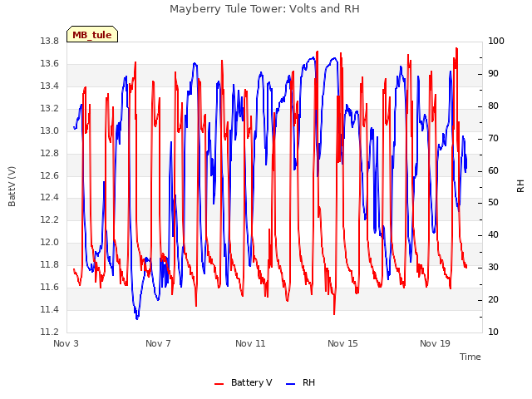Click the 90 RH tick label
Screen dimensions: 532x399
pos(493,74)
